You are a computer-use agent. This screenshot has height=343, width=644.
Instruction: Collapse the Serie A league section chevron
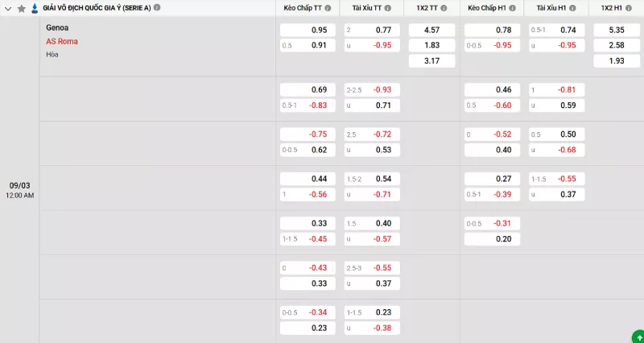point(8,8)
